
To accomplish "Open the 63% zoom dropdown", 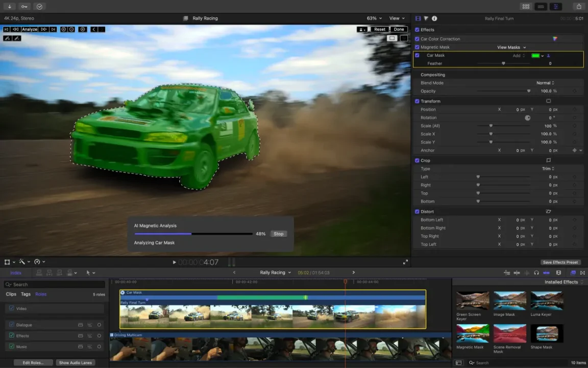I will click(x=374, y=18).
